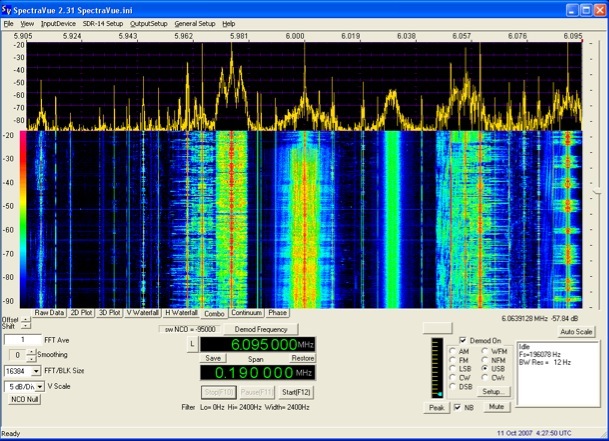Click the vertical slider right of waterfall
Screen dimensions: 609x441
point(597,191)
